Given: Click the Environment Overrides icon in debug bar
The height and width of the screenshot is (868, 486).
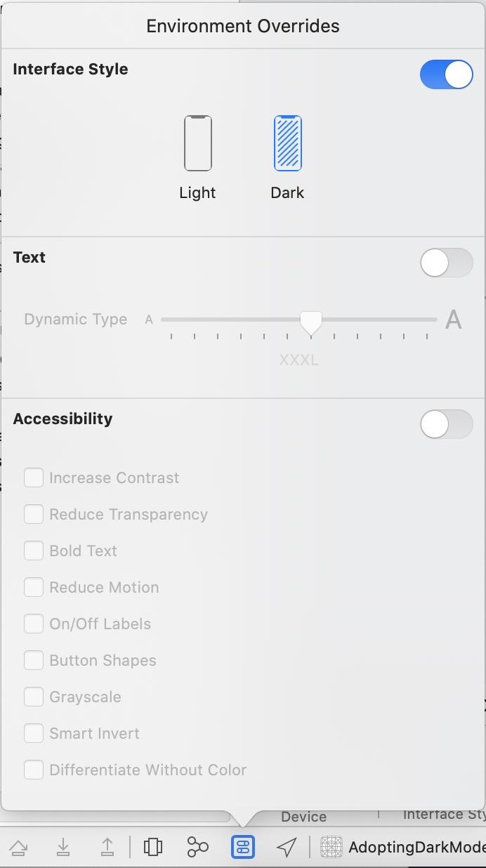Looking at the screenshot, I should (x=242, y=847).
